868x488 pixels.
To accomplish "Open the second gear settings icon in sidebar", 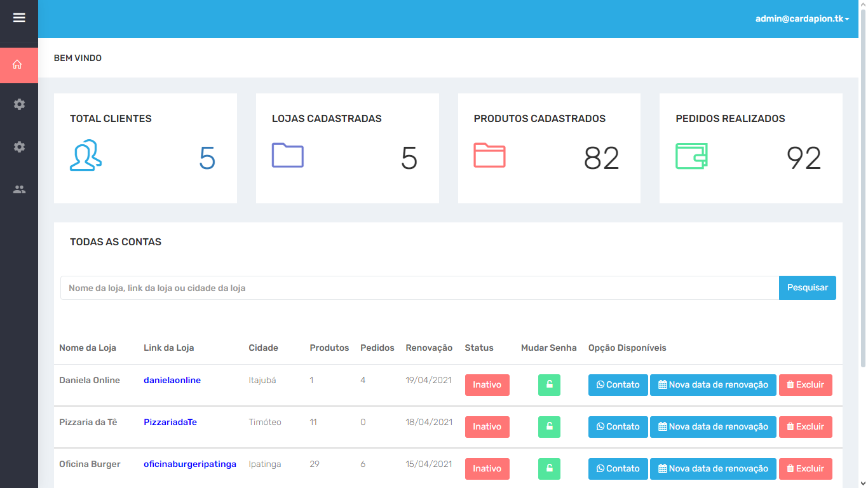I will point(19,147).
